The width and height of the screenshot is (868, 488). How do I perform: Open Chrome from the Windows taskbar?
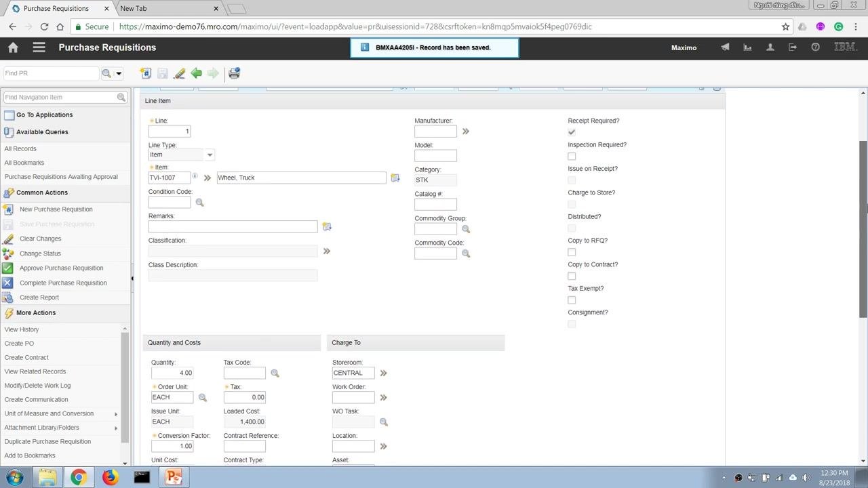[x=79, y=477]
